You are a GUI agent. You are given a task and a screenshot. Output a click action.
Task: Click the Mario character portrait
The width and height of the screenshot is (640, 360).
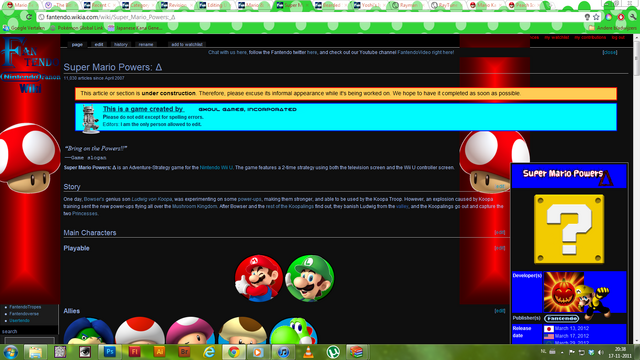259,278
